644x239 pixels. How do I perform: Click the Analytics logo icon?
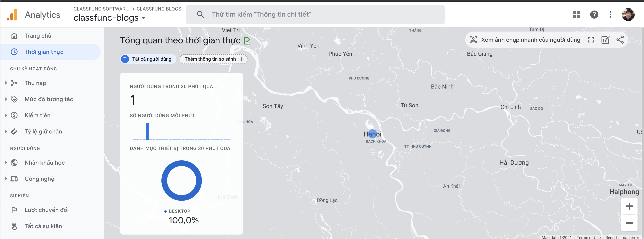[x=12, y=15]
